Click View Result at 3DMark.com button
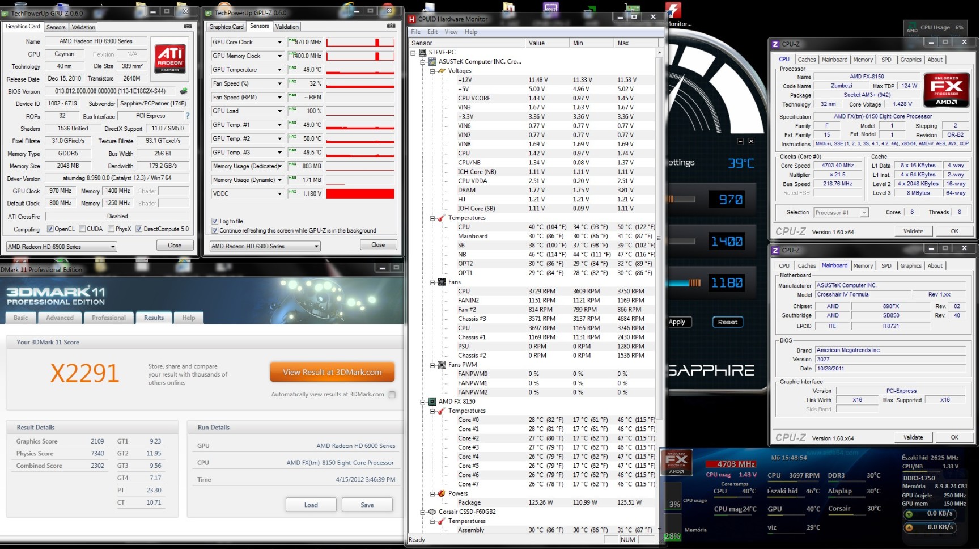980x549 pixels. click(332, 373)
